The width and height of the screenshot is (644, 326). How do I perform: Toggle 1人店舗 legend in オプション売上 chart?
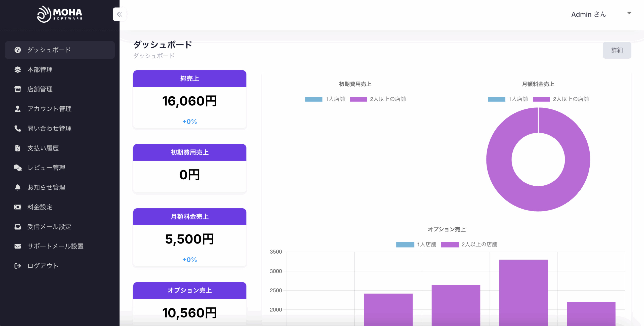[416, 244]
